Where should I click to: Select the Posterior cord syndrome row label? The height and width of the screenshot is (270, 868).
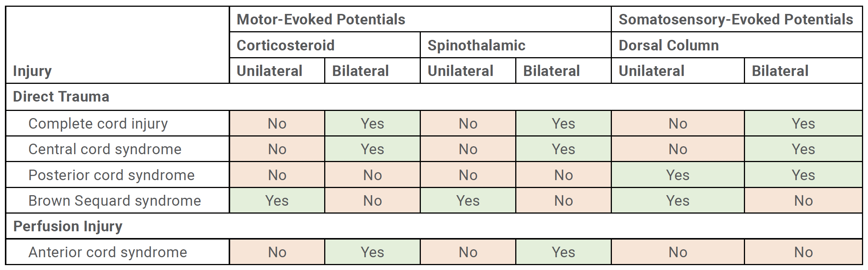pyautogui.click(x=117, y=175)
